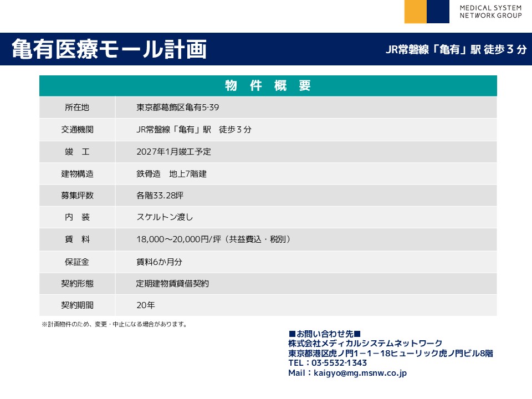Click the orange square in the logo

point(415,12)
